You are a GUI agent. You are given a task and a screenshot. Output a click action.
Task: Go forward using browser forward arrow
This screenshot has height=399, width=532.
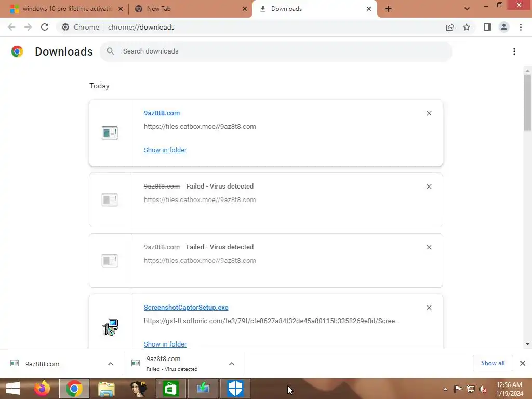pos(28,27)
